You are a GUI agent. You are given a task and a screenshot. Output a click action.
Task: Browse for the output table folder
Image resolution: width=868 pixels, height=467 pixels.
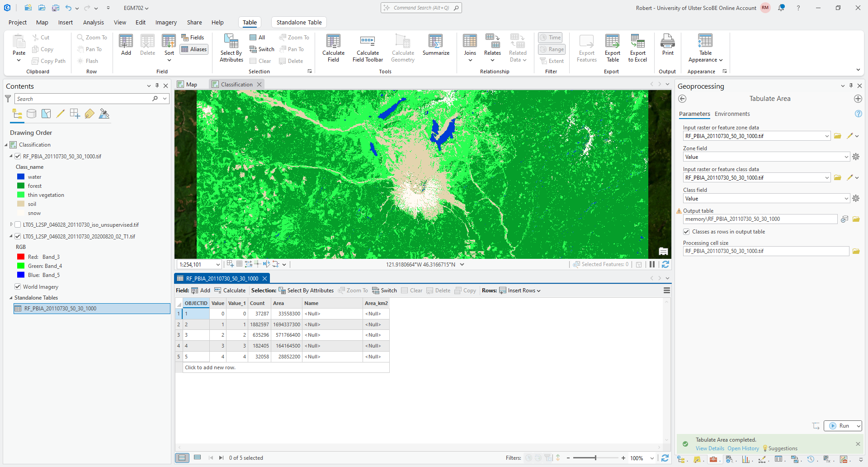tap(856, 219)
